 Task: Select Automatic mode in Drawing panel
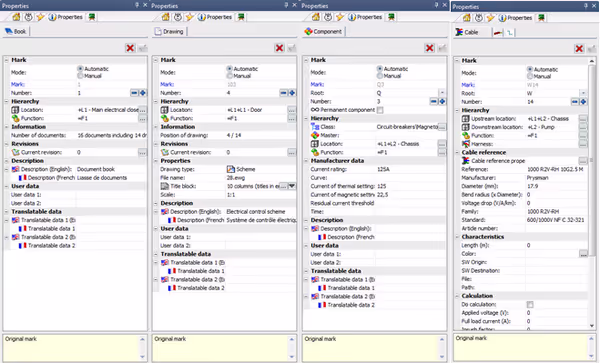point(229,69)
